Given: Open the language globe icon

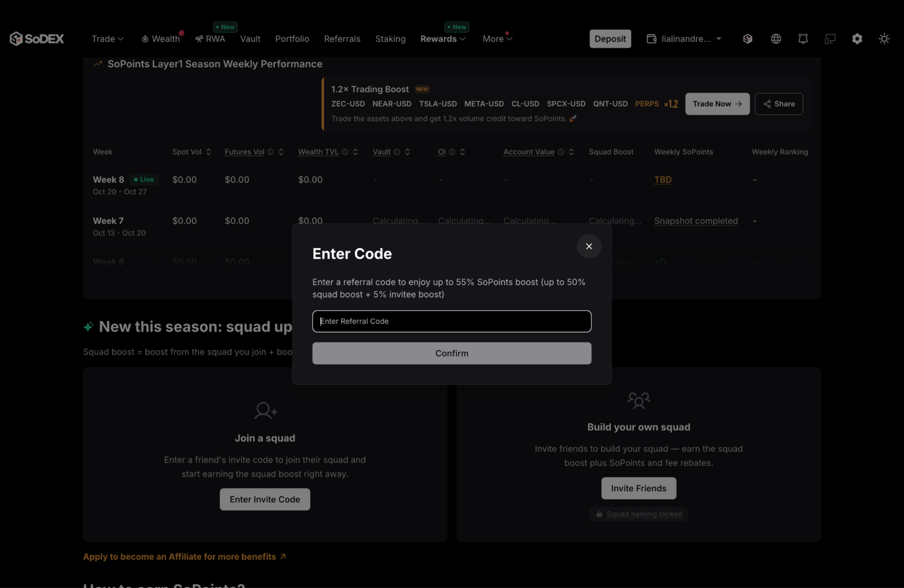Looking at the screenshot, I should pyautogui.click(x=776, y=38).
